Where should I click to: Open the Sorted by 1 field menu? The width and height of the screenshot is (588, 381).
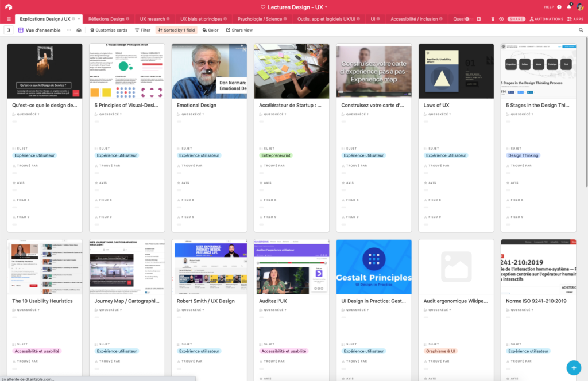coord(176,30)
